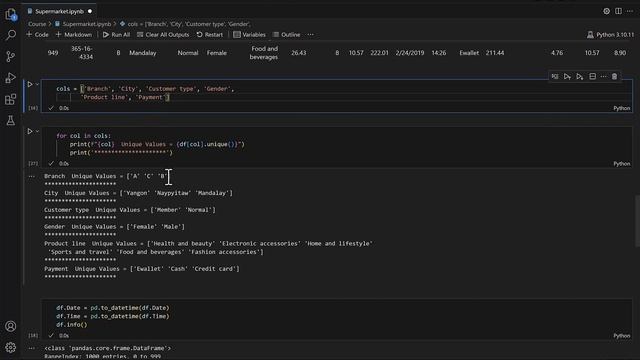Click the vertical scrollbar thumb
Image resolution: width=640 pixels, height=360 pixels.
tap(637, 221)
